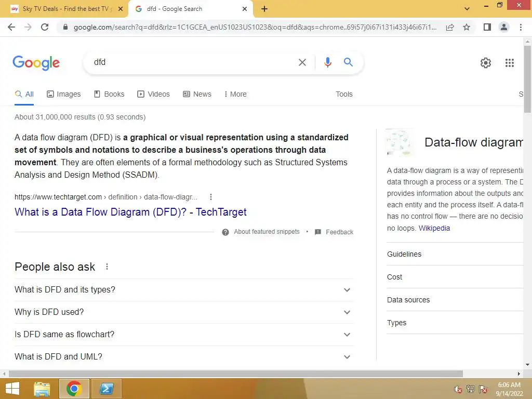Viewport: 532px width, 399px height.
Task: Send Feedback on the snippet
Action: click(x=334, y=232)
